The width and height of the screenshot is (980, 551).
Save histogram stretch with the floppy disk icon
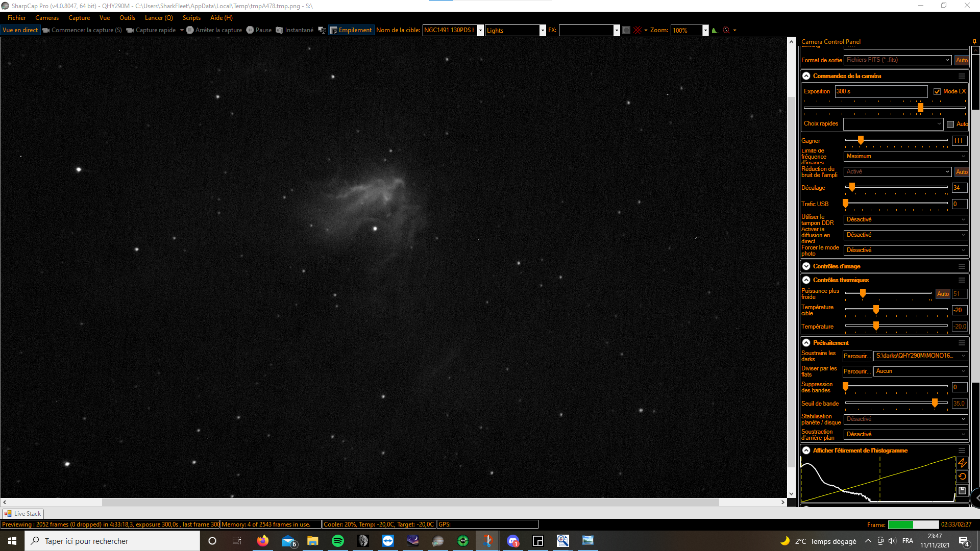click(x=962, y=490)
